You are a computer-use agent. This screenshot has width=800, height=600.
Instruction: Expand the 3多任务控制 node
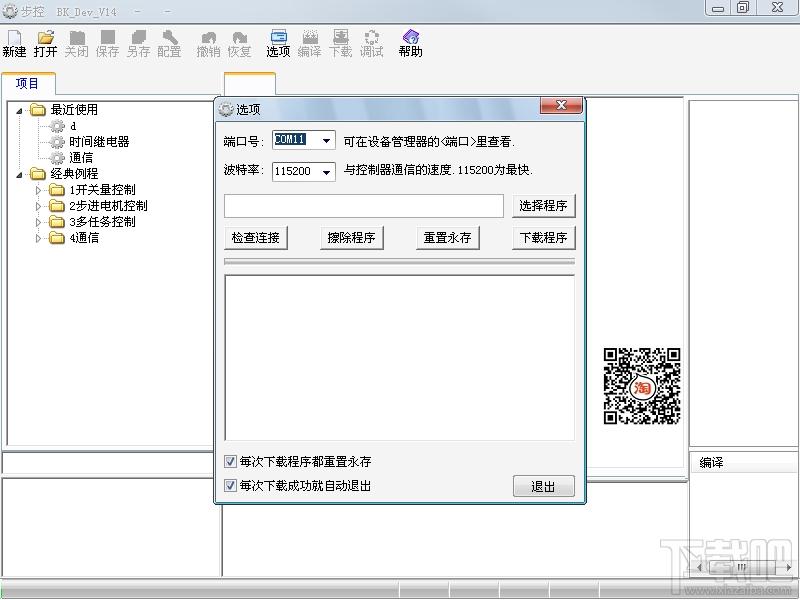coord(38,222)
